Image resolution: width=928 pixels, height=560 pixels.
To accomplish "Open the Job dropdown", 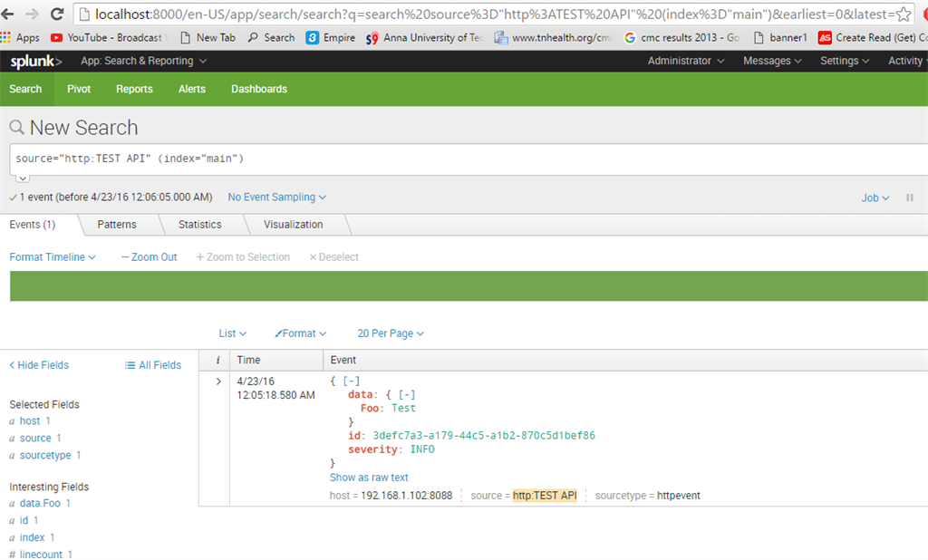I will (875, 198).
